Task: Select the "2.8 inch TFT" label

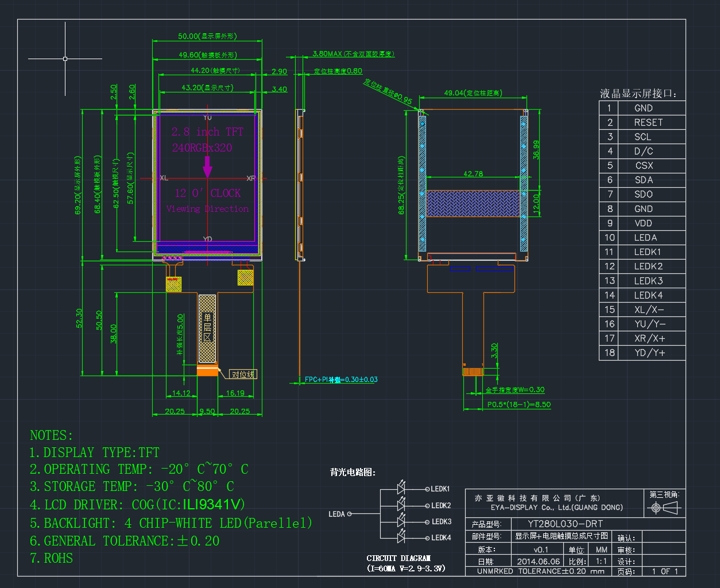Action: point(207,132)
